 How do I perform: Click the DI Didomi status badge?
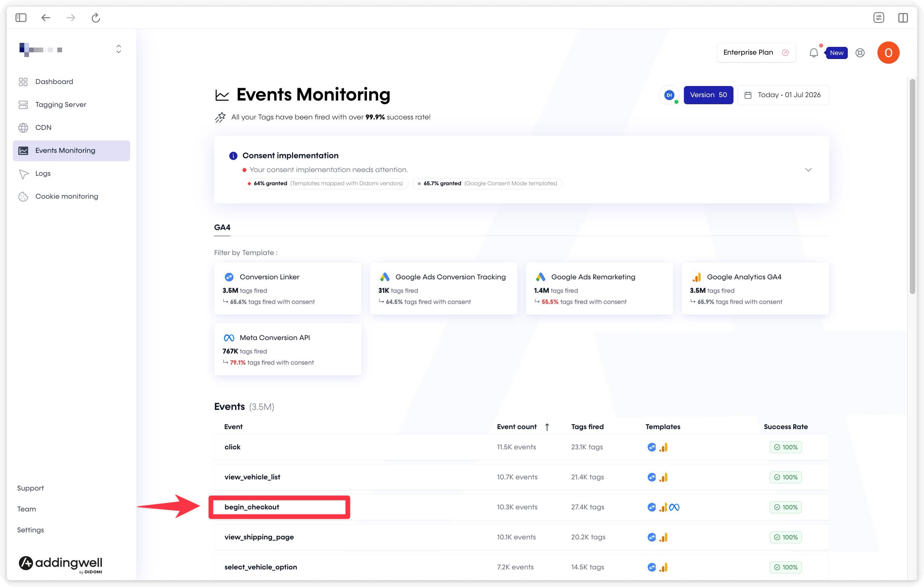669,95
